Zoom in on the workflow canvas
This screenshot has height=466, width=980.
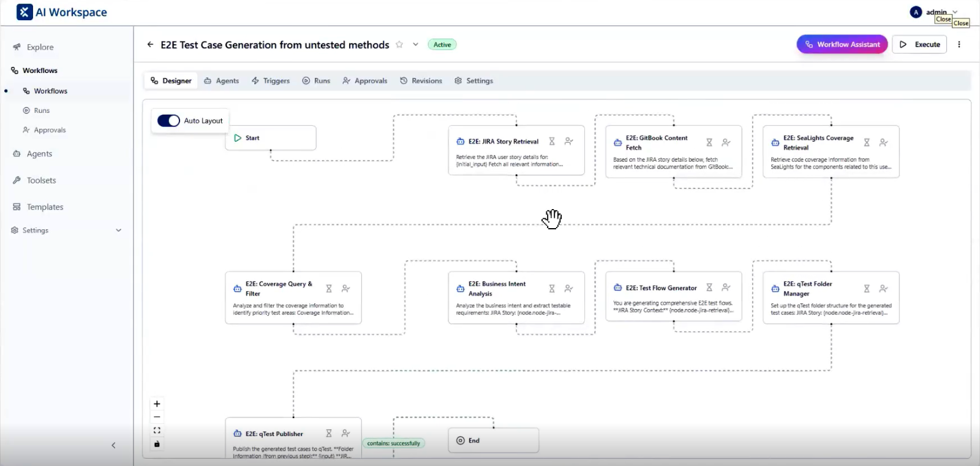point(157,404)
